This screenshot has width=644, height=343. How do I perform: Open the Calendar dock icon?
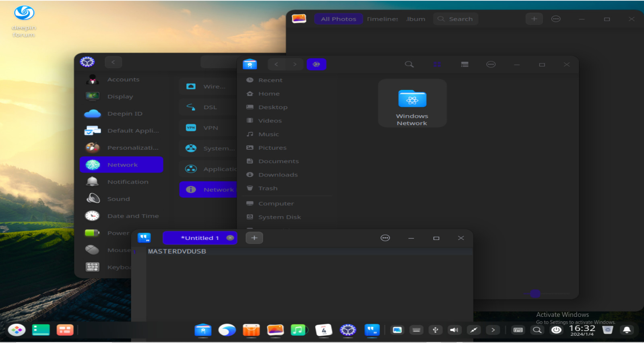tap(324, 330)
